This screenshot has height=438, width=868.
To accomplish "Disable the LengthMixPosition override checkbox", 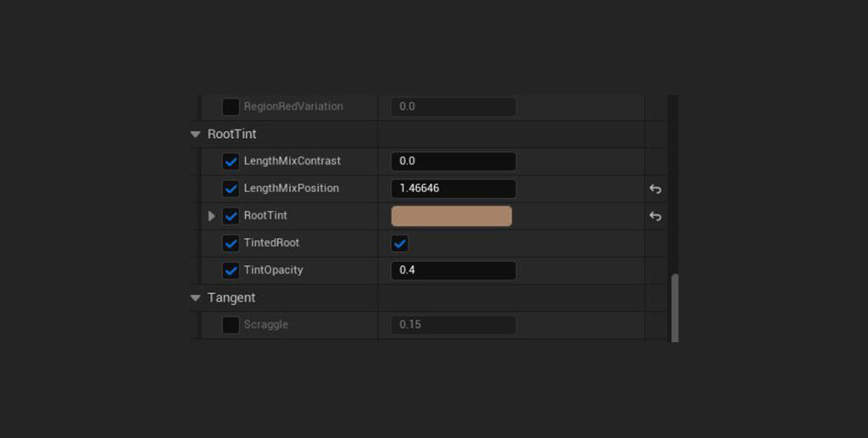I will [x=231, y=189].
